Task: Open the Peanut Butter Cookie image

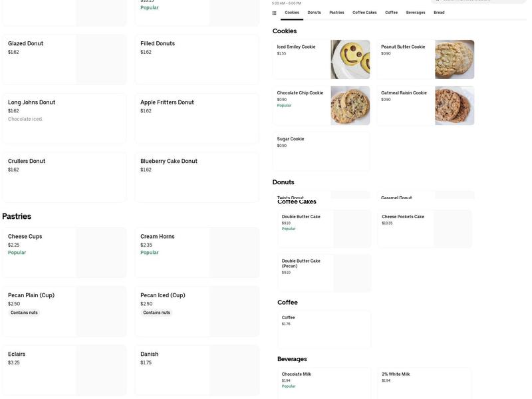Action: (x=455, y=59)
